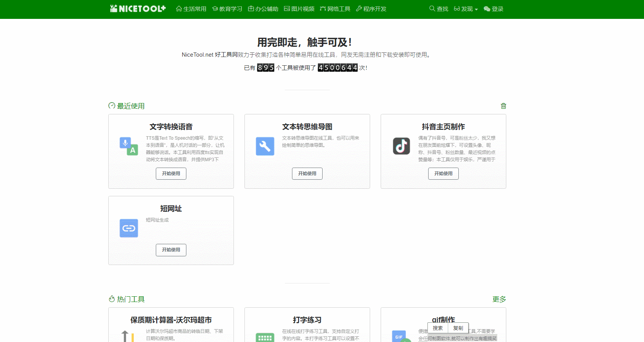644x342 pixels.
Task: Click the chain-link icon on 短网址 card
Action: [129, 228]
